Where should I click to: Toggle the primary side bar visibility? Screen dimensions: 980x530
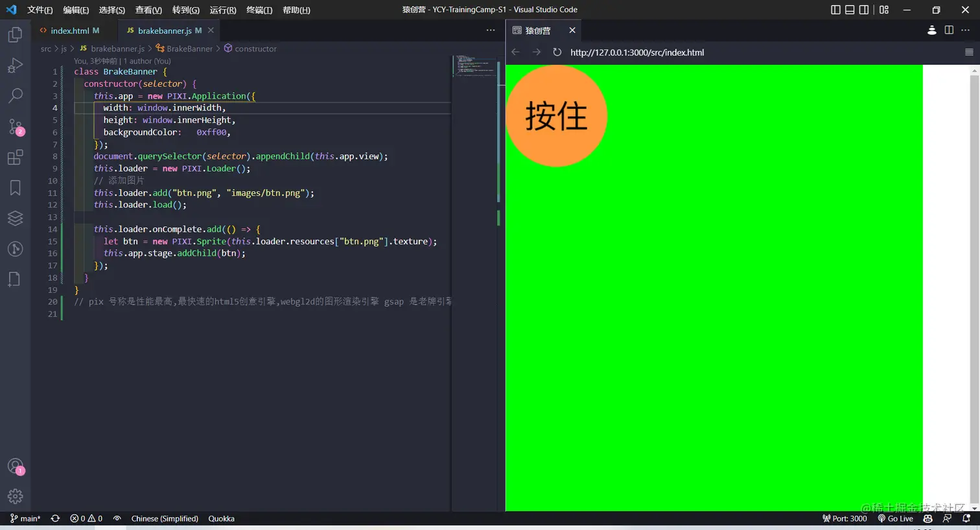point(835,10)
